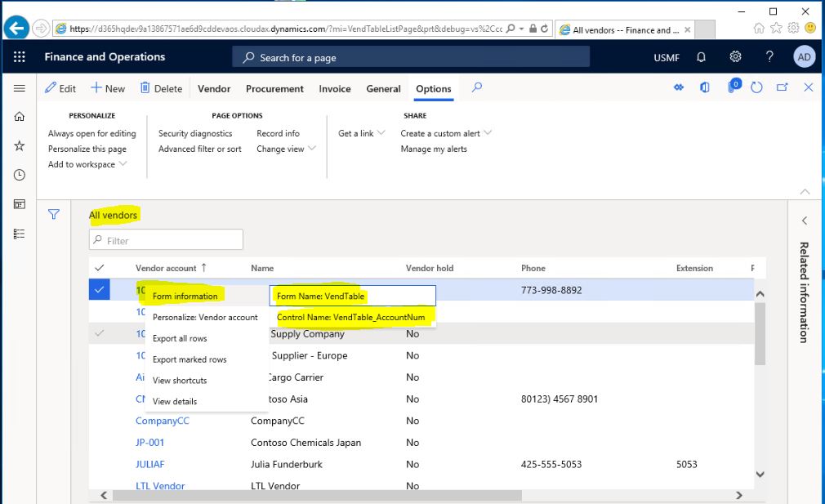Click the New button

click(108, 88)
